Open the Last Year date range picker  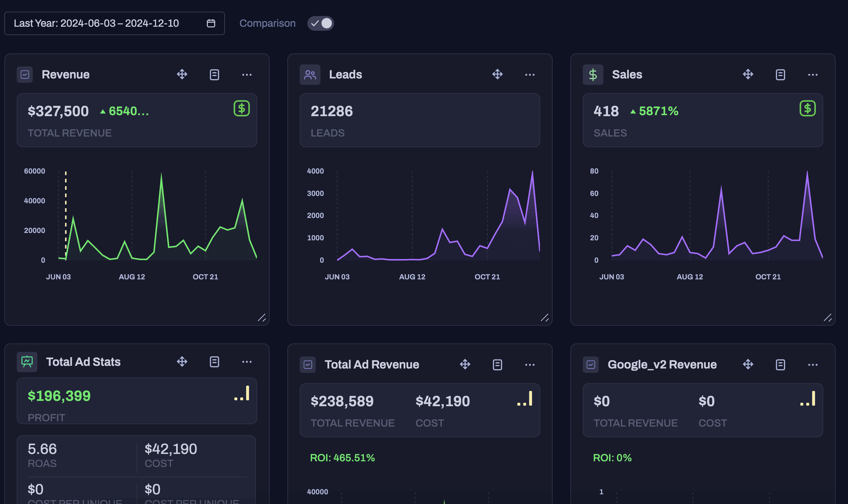pyautogui.click(x=102, y=23)
